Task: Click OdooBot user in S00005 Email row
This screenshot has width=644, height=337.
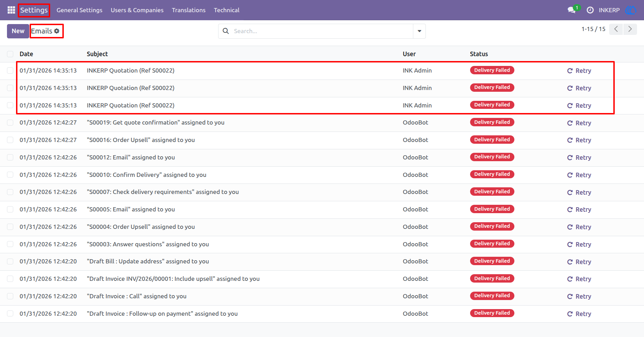Action: coord(415,209)
